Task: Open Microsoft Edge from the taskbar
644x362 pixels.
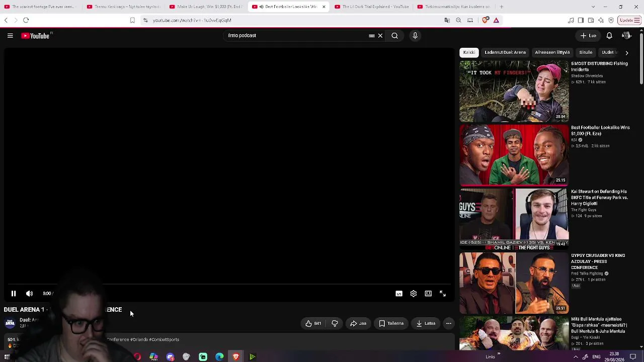Action: tap(219, 357)
